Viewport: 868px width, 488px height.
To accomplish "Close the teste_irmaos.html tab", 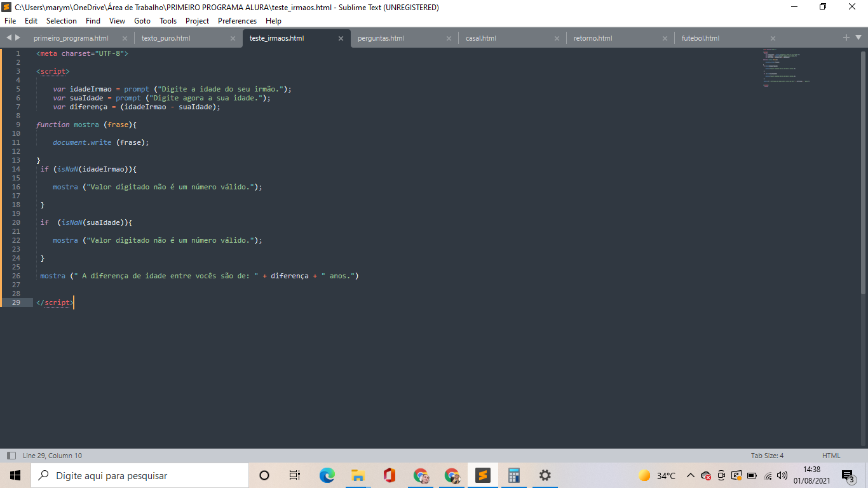I will click(341, 38).
